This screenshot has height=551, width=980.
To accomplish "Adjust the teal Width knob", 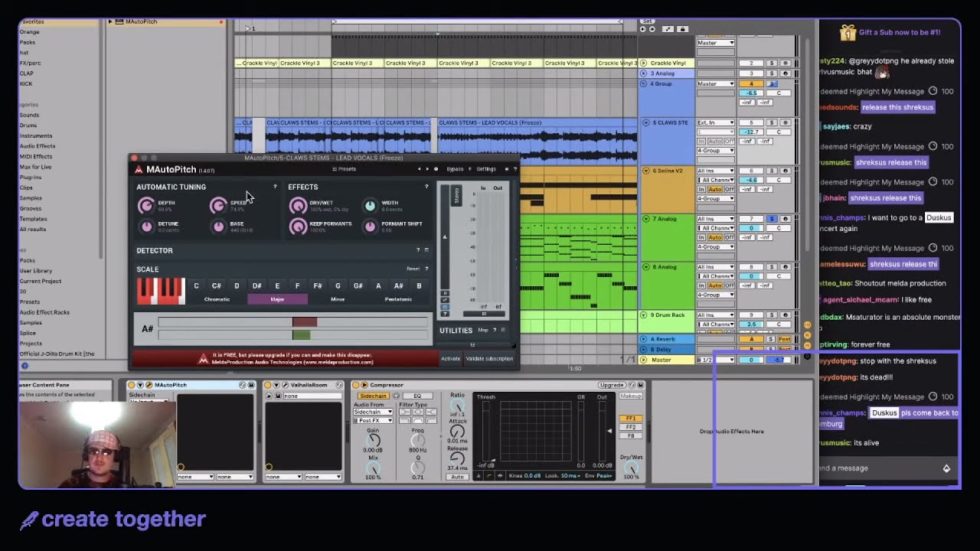I will (371, 205).
